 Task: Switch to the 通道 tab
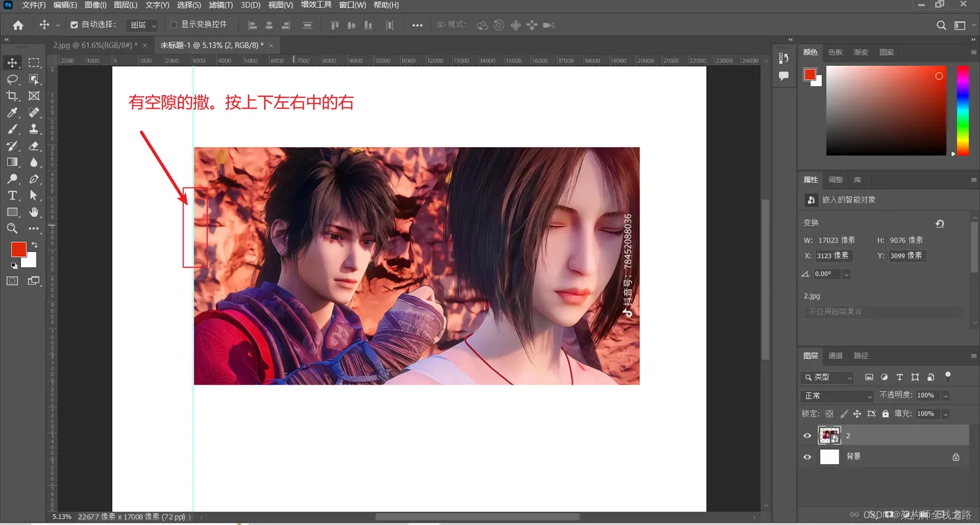click(x=836, y=356)
